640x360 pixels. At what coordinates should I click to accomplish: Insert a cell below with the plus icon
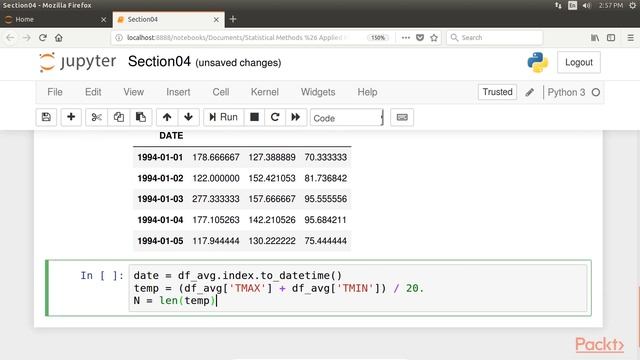71,117
